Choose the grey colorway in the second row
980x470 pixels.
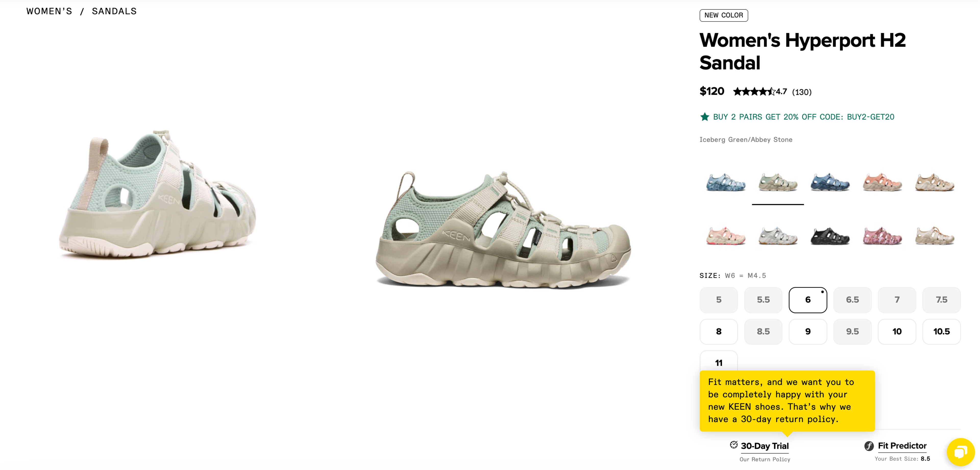click(777, 236)
